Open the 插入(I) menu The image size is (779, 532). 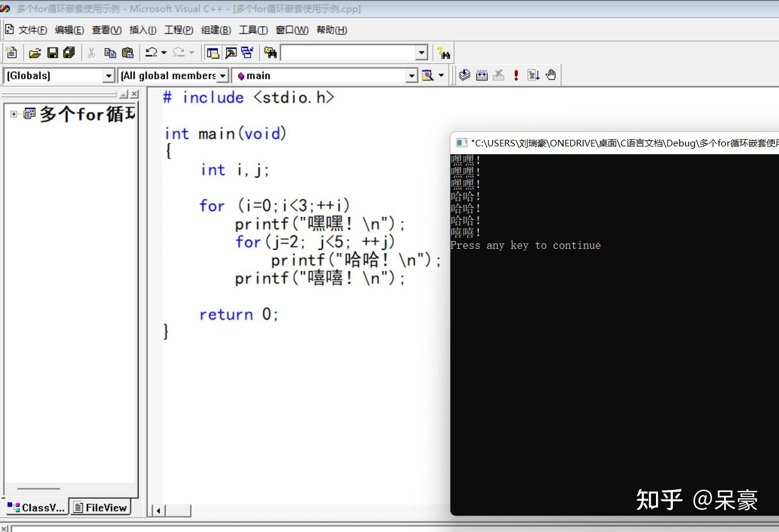pos(143,30)
